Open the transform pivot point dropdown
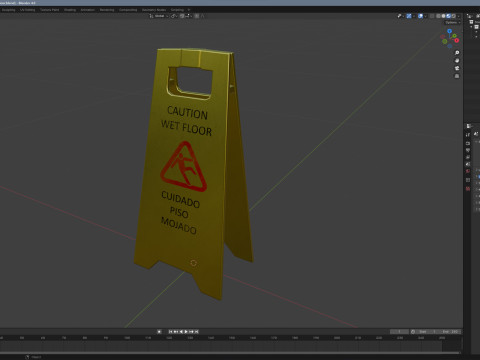 [x=174, y=16]
